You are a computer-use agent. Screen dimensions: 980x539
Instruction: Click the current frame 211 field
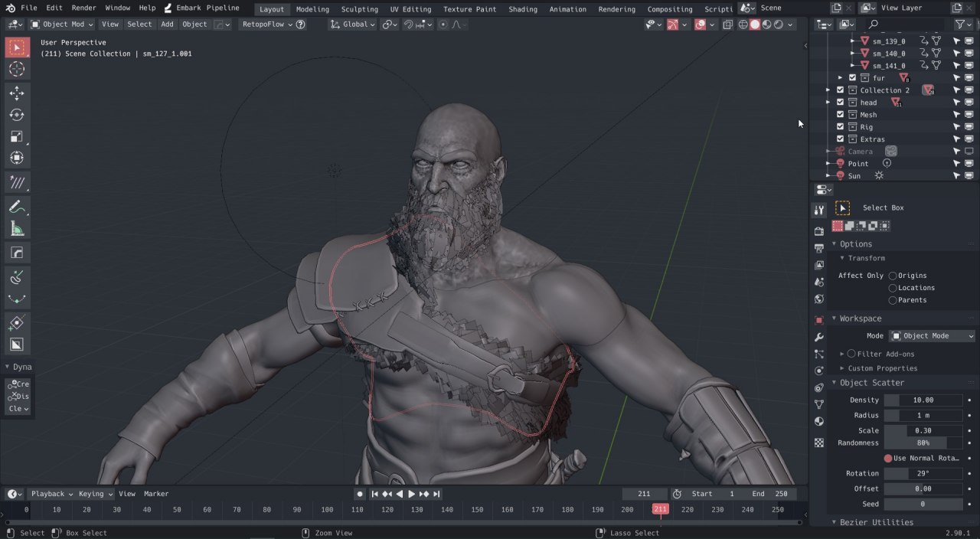(x=644, y=494)
